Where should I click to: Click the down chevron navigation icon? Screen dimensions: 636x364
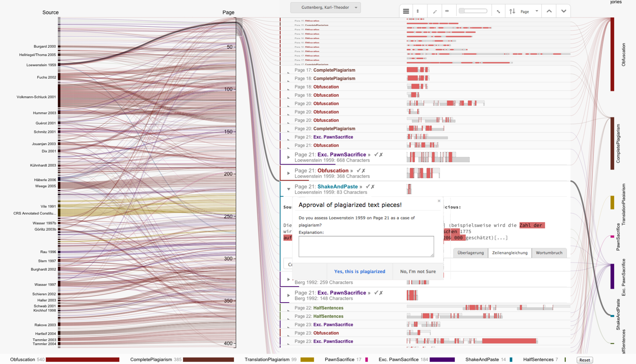coord(564,11)
